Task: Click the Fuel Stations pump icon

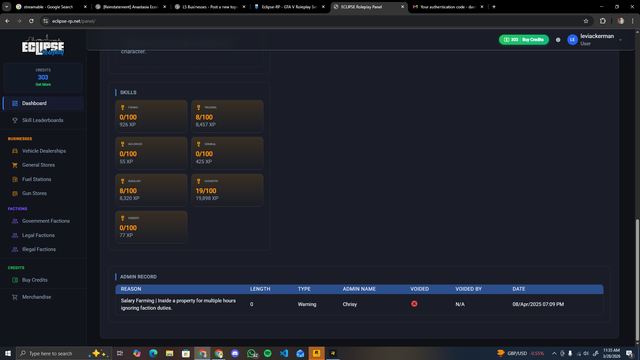Action: tap(15, 179)
